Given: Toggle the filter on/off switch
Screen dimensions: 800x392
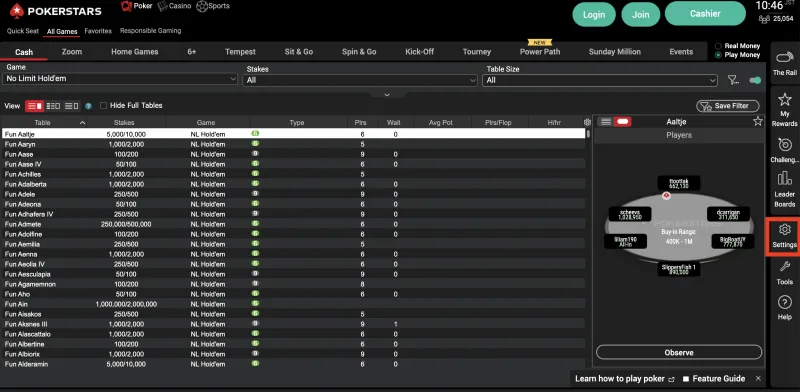Looking at the screenshot, I should 755,80.
